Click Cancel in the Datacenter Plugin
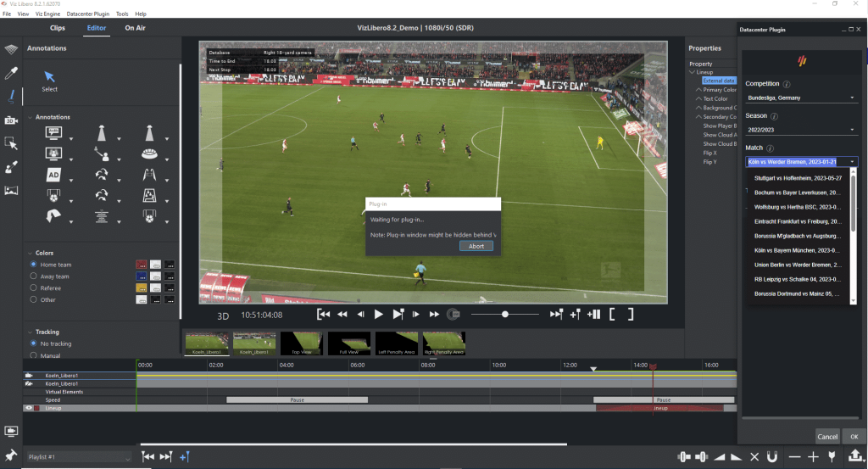Screen dimensions: 868x469 point(827,437)
